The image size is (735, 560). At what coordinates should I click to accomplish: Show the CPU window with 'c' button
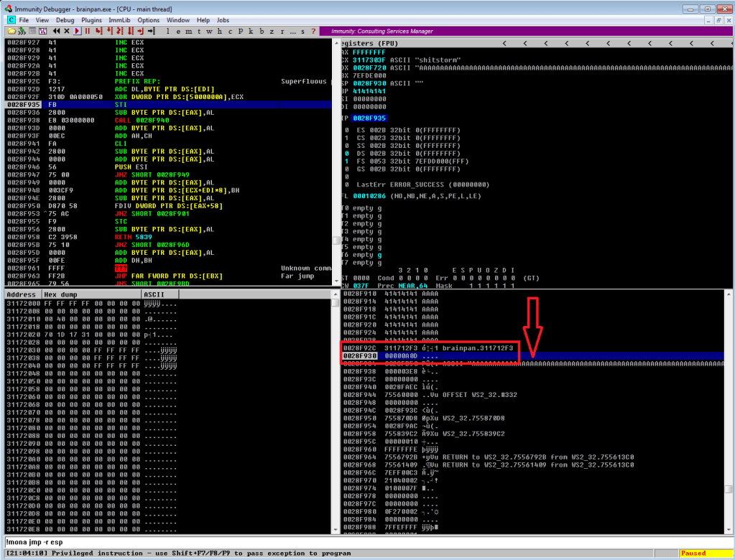[x=229, y=32]
